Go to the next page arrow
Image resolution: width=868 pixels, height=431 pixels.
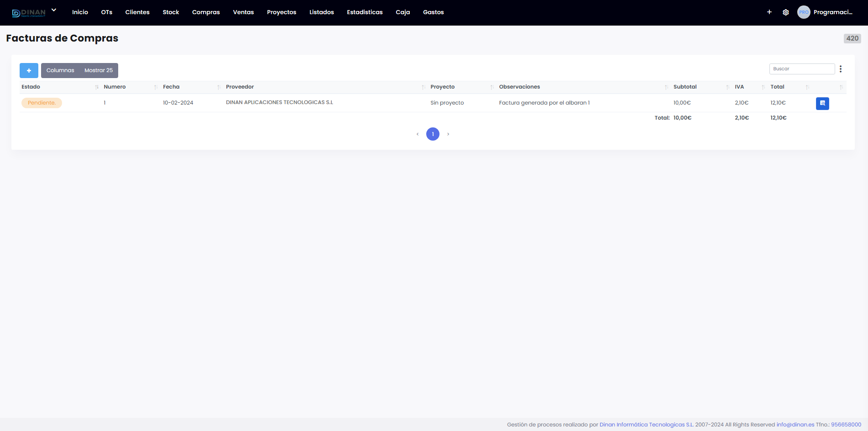pos(448,134)
